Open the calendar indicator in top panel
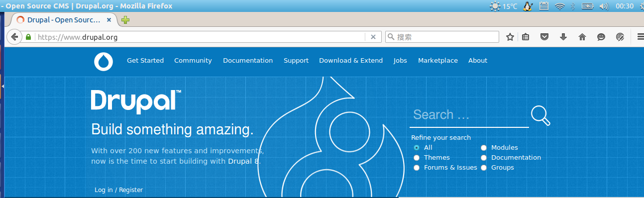Viewport: 644px width, 198px height. 544,6
